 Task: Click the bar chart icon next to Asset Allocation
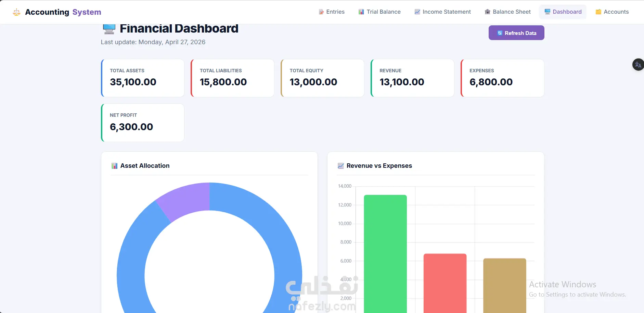pos(115,166)
